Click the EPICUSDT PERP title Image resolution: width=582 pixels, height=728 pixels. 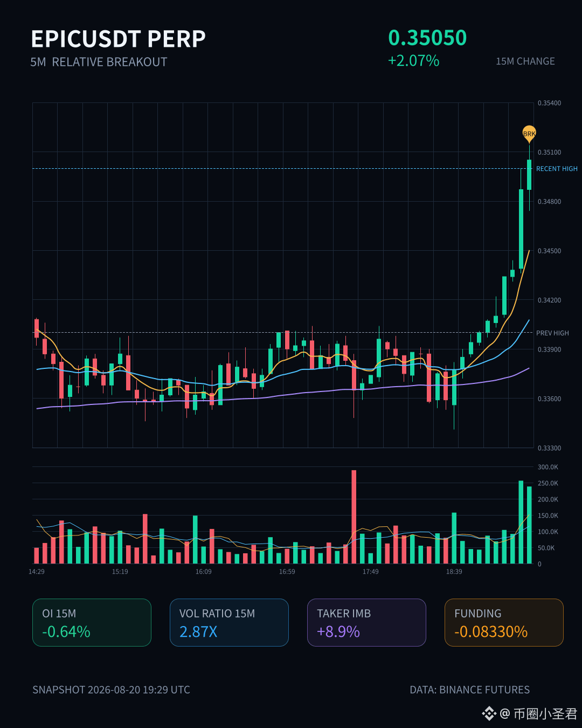pyautogui.click(x=118, y=39)
